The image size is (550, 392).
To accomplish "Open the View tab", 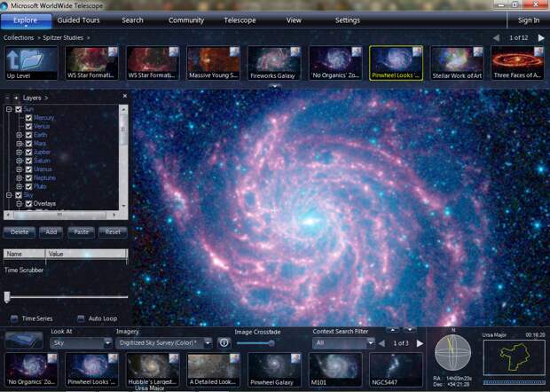I will pyautogui.click(x=294, y=20).
